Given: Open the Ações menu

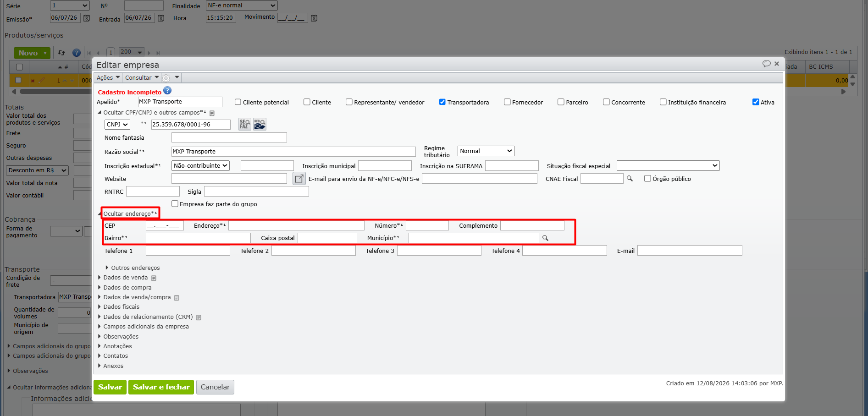Looking at the screenshot, I should (x=108, y=78).
